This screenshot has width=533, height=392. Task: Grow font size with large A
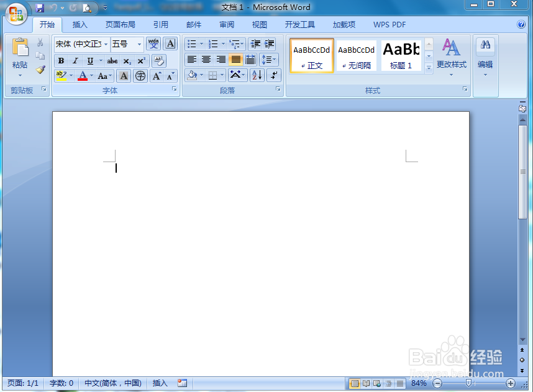[x=157, y=76]
